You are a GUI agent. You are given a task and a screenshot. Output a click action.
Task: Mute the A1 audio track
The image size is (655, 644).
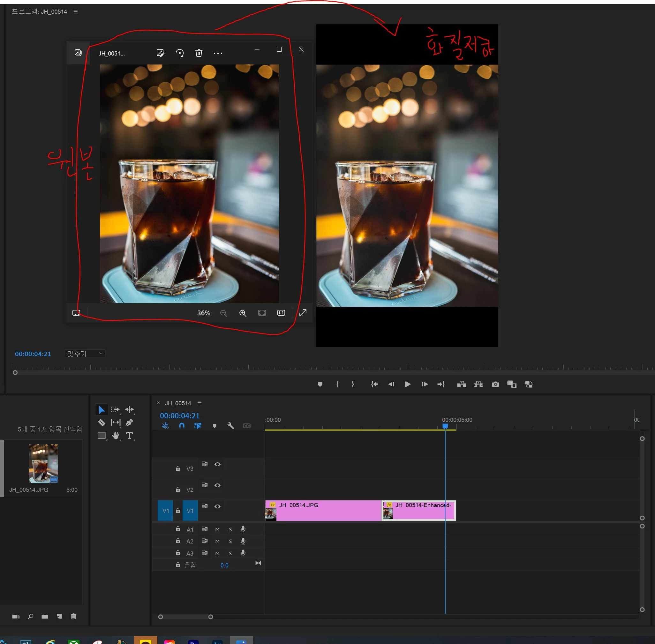click(217, 529)
